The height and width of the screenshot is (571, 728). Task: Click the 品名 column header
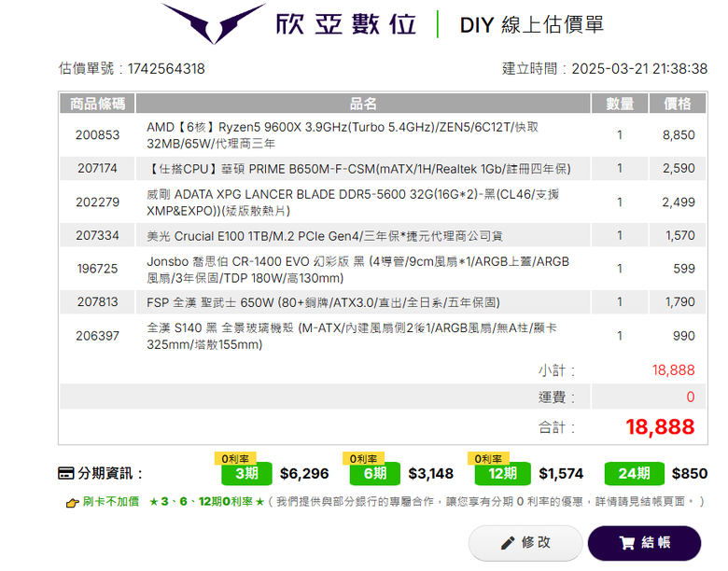[363, 104]
